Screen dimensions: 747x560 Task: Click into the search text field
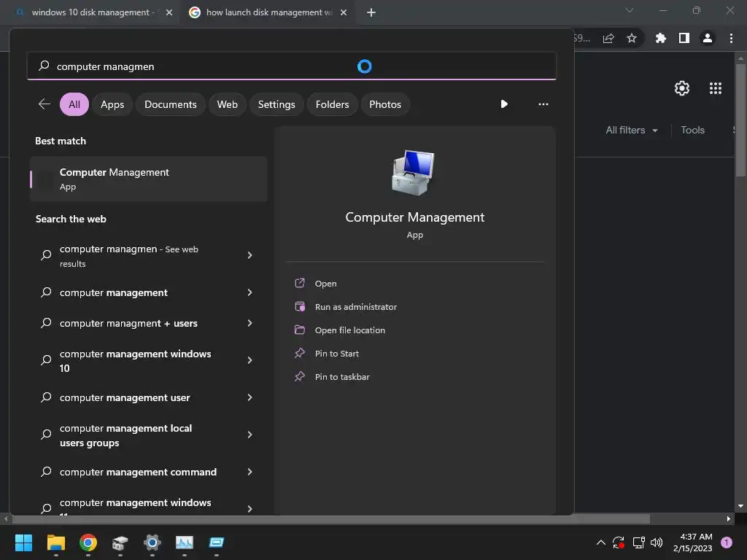[x=292, y=66]
